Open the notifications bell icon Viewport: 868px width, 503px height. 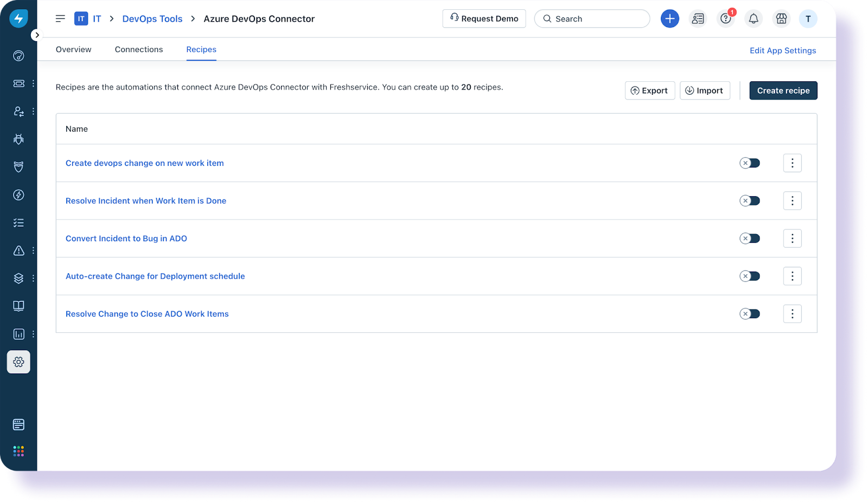(754, 18)
